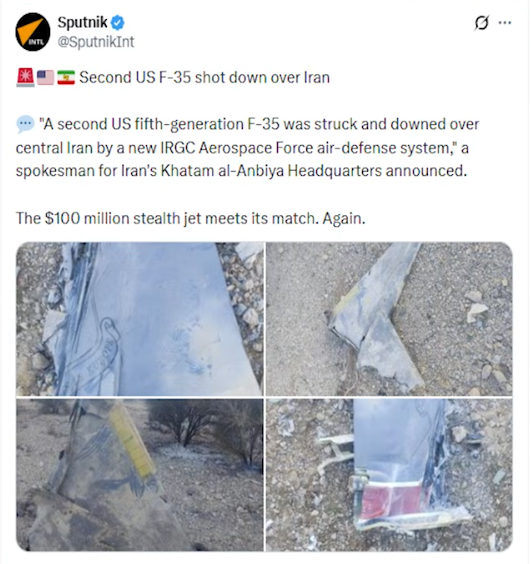
Task: Open the top-right debris photo
Action: (x=389, y=319)
